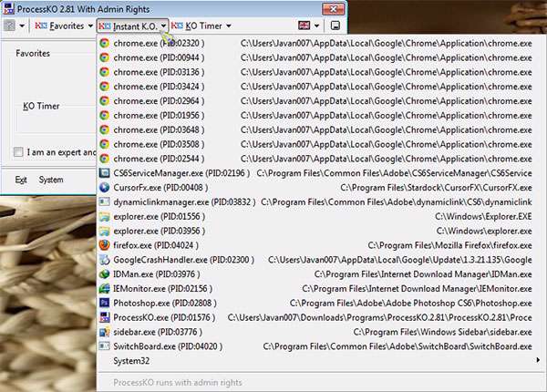547x392 pixels.
Task: Click path C:\Program Files\Windows Sidebar\sidebar.exe
Action: click(443, 332)
